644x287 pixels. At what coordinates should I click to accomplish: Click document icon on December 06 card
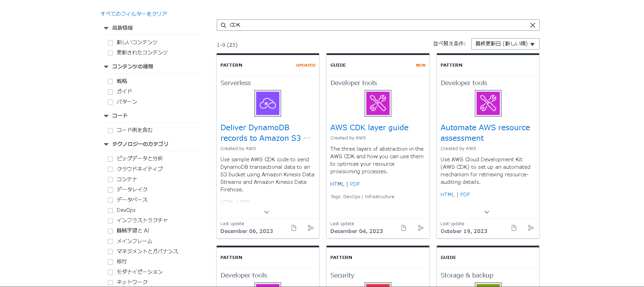[294, 228]
